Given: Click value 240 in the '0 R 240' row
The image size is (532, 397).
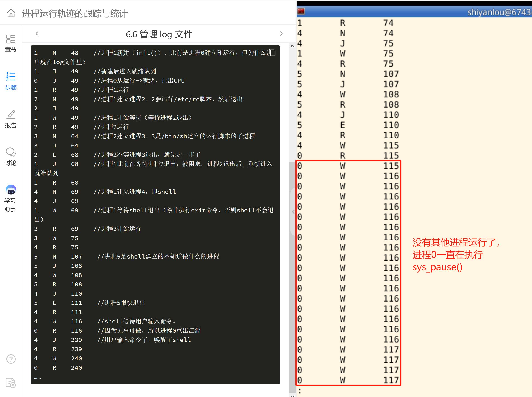Looking at the screenshot, I should pyautogui.click(x=77, y=368).
